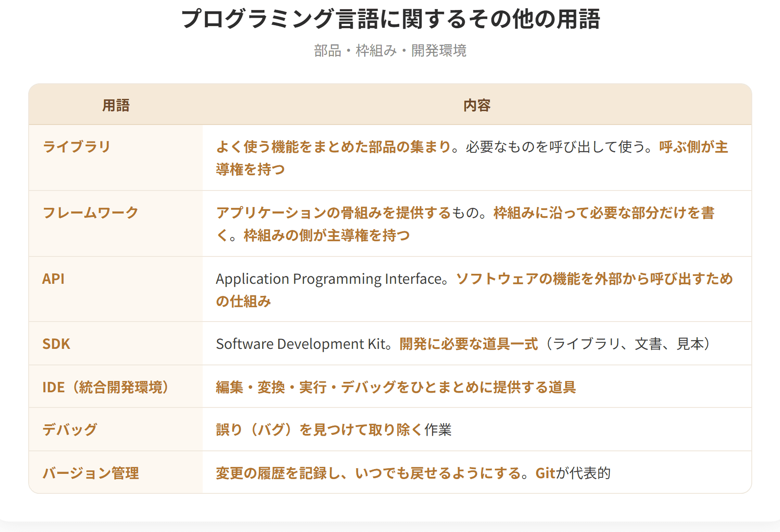Click the 用語 column header
The height and width of the screenshot is (532, 780).
[116, 105]
